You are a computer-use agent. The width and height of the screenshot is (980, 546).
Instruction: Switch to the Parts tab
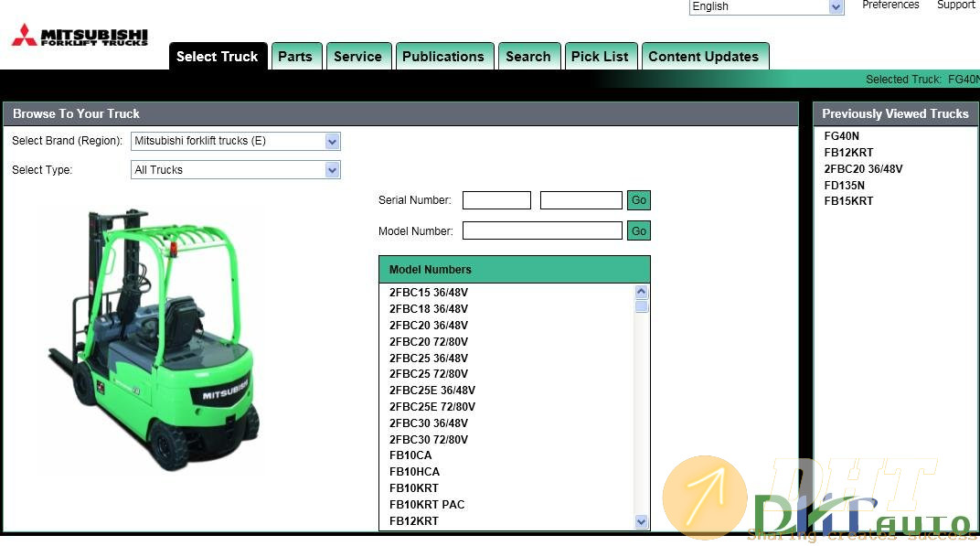tap(295, 57)
